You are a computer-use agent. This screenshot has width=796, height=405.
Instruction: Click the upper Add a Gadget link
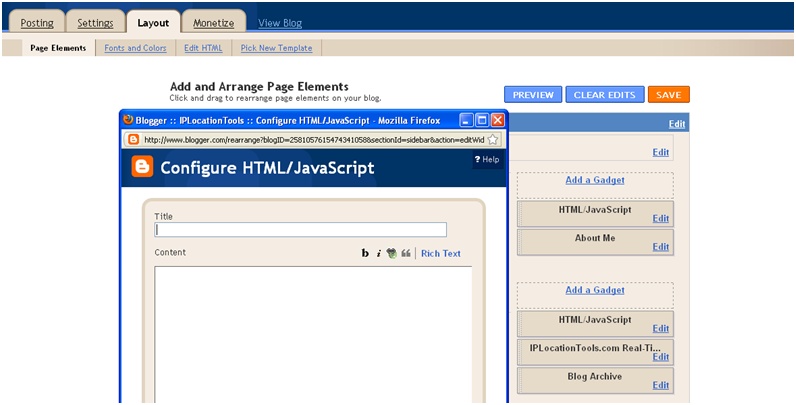[595, 180]
